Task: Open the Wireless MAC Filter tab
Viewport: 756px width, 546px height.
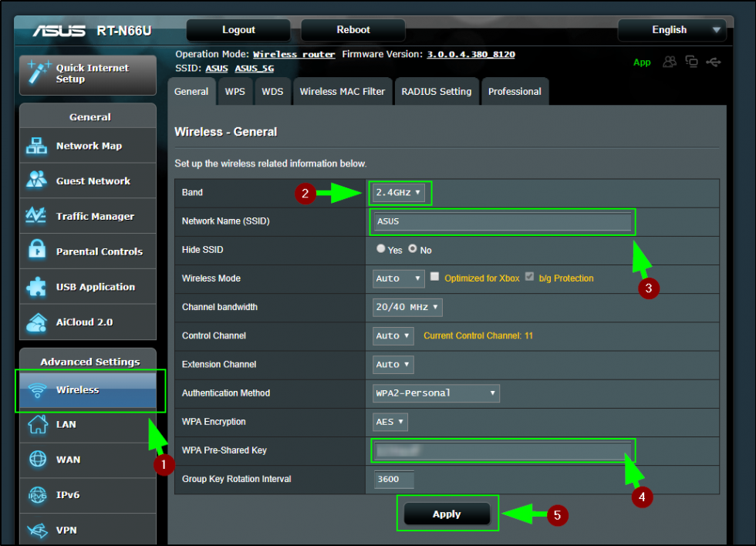Action: click(x=343, y=91)
